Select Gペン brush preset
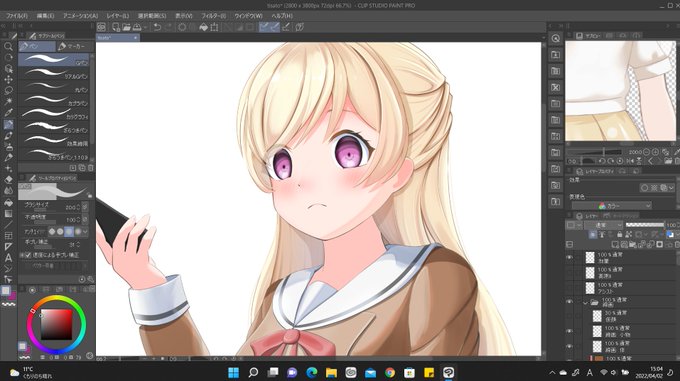The height and width of the screenshot is (381, 680). click(x=54, y=59)
